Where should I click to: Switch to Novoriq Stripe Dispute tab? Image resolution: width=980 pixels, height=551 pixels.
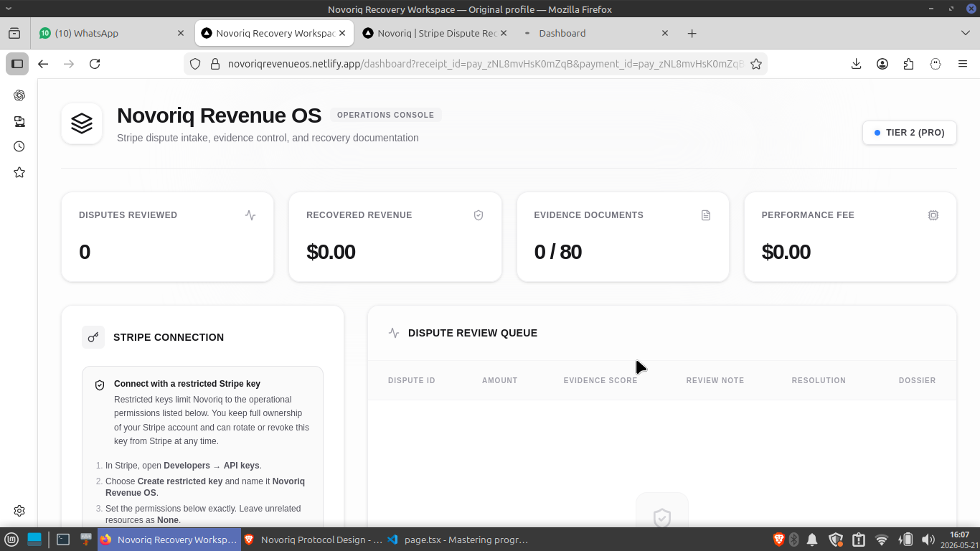point(436,33)
